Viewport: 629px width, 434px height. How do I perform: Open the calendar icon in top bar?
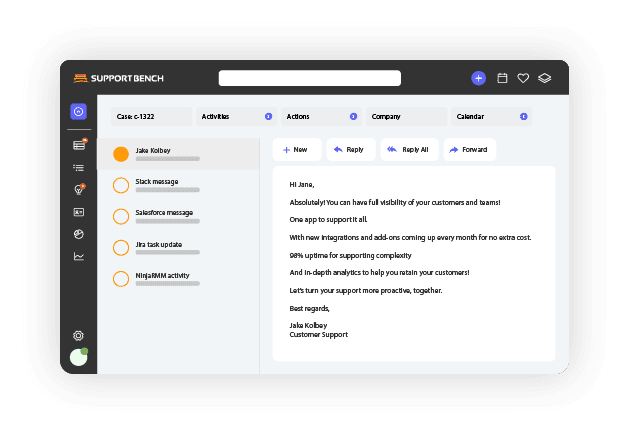point(502,78)
